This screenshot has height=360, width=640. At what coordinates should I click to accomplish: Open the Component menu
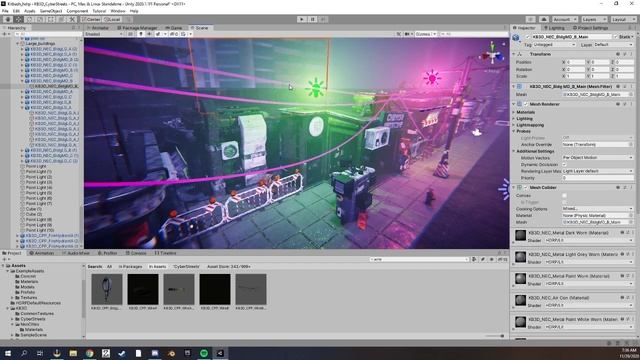coord(77,11)
